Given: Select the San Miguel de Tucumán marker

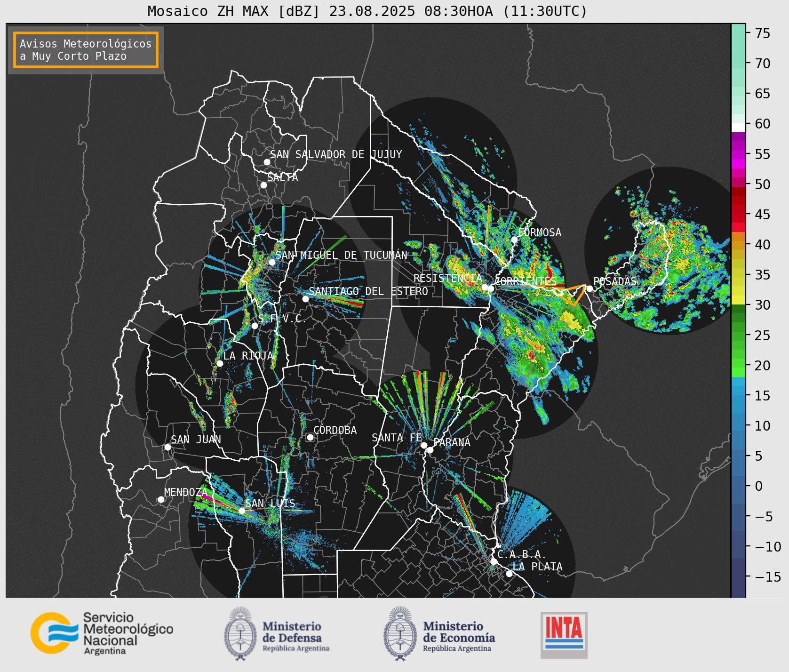Looking at the screenshot, I should click(x=271, y=262).
